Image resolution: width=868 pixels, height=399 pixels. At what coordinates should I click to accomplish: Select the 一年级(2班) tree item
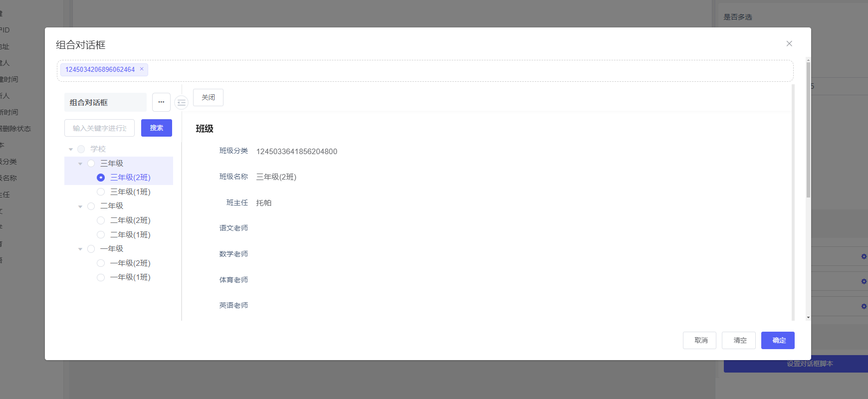130,263
